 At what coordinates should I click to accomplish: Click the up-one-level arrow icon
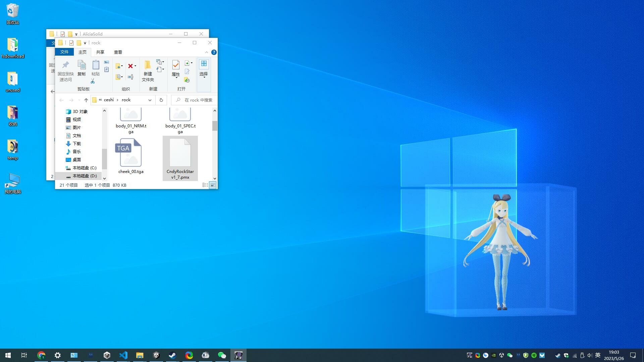tap(86, 100)
